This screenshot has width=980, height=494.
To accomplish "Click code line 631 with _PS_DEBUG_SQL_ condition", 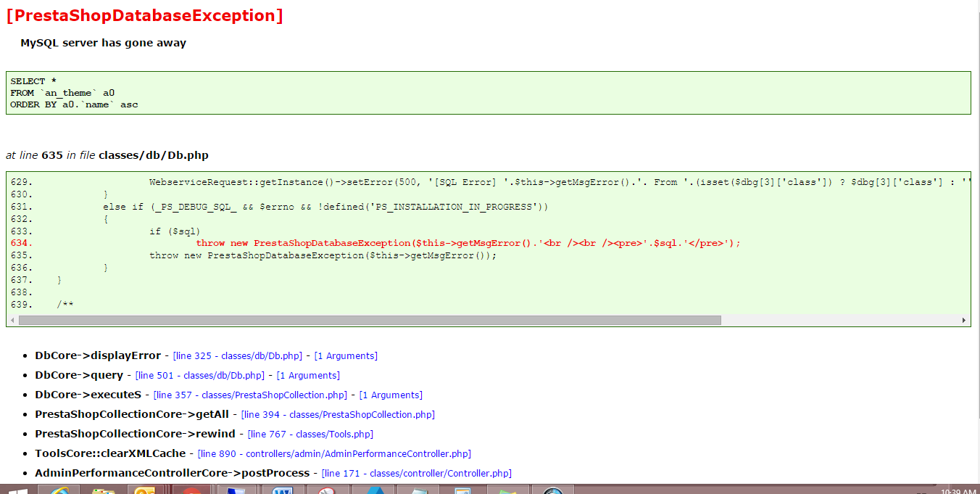I will (279, 207).
